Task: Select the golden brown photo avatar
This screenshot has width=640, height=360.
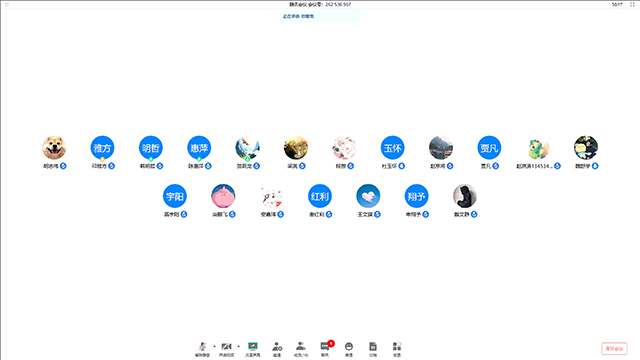Action: (296, 147)
